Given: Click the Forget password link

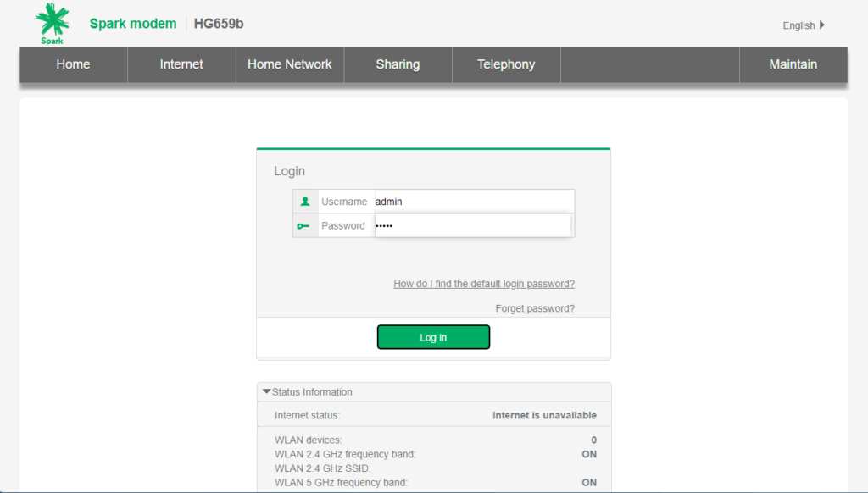Looking at the screenshot, I should (x=535, y=308).
